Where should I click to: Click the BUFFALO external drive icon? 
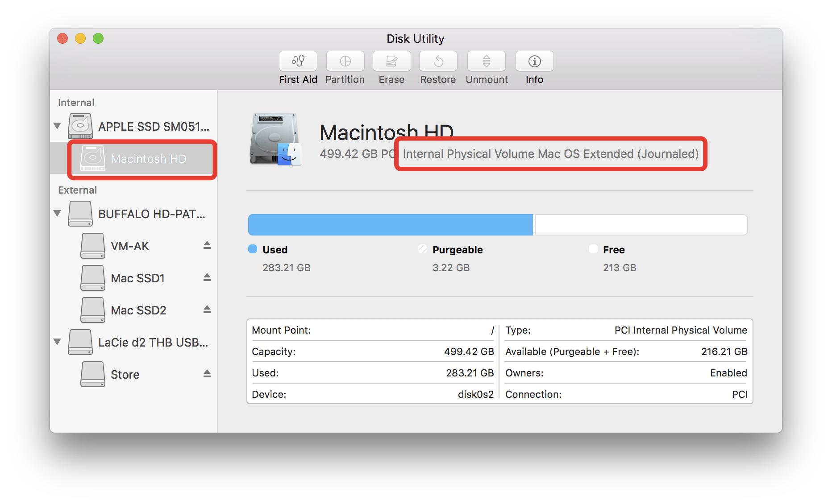[80, 214]
